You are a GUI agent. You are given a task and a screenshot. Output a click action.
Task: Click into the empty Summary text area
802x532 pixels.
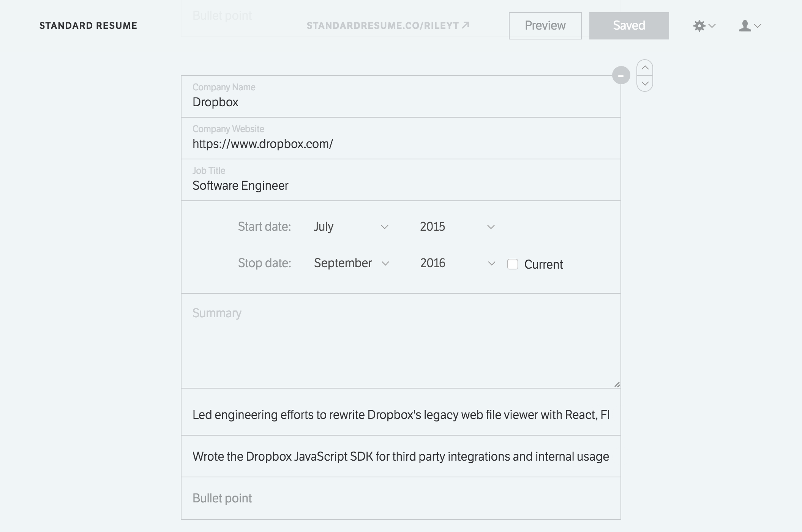401,342
